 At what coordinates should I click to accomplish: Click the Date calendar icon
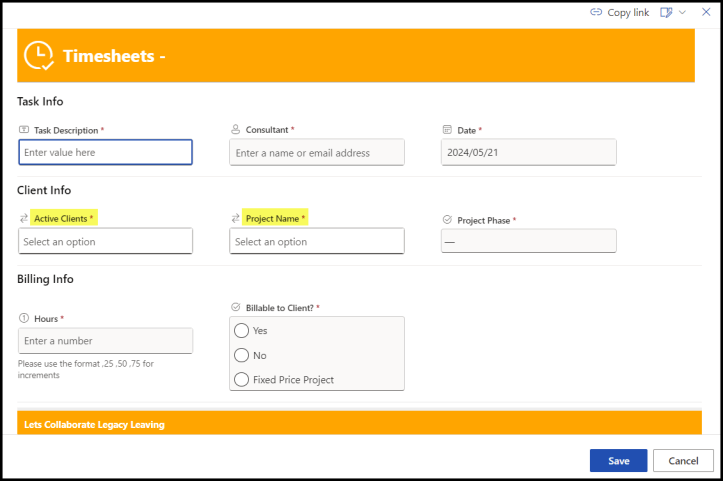click(x=447, y=130)
